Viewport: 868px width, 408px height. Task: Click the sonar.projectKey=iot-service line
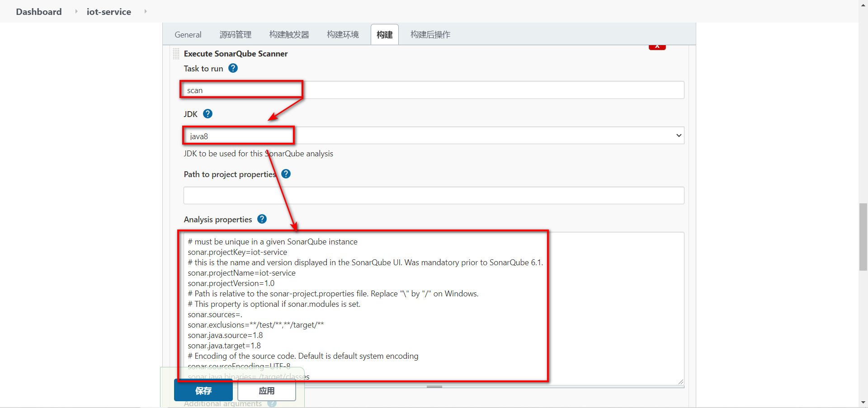coord(237,252)
